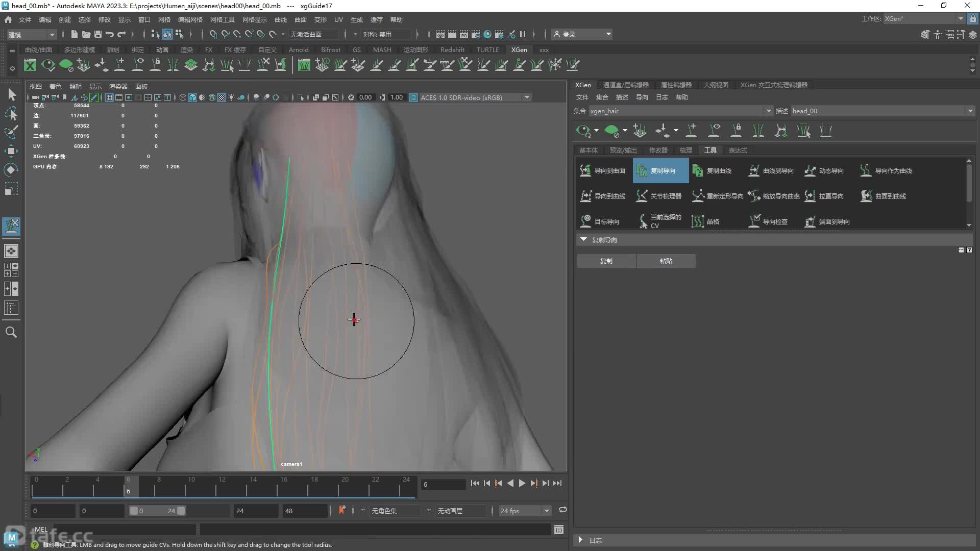Expand the 日志 section

pos(580,540)
